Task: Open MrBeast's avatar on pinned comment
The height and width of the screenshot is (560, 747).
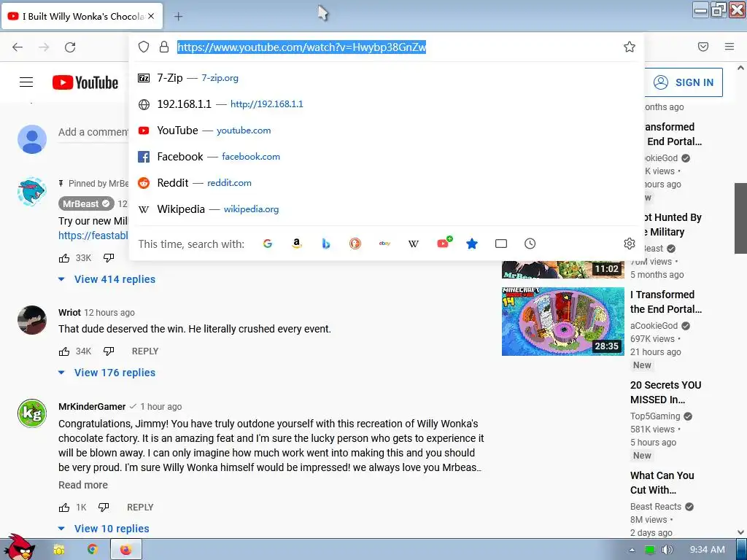Action: pyautogui.click(x=32, y=192)
